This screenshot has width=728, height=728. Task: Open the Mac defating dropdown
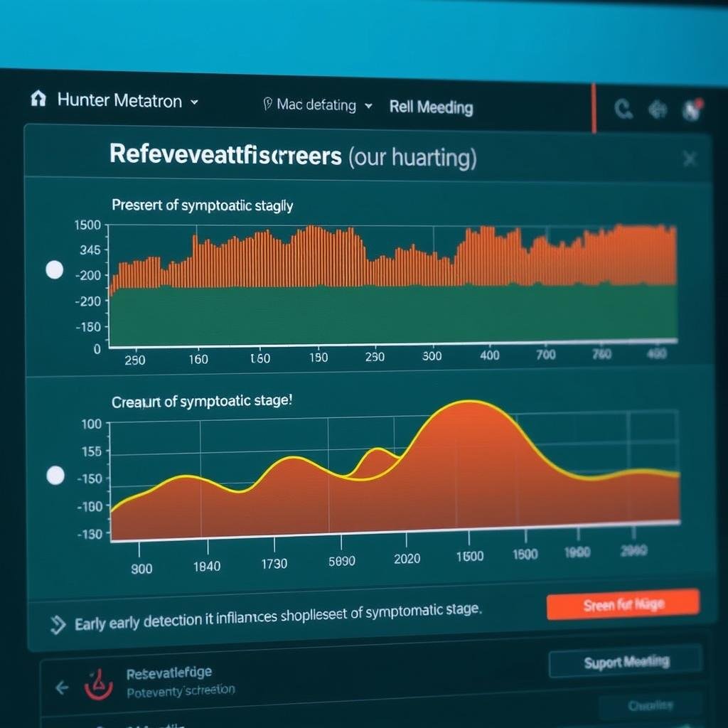point(368,106)
